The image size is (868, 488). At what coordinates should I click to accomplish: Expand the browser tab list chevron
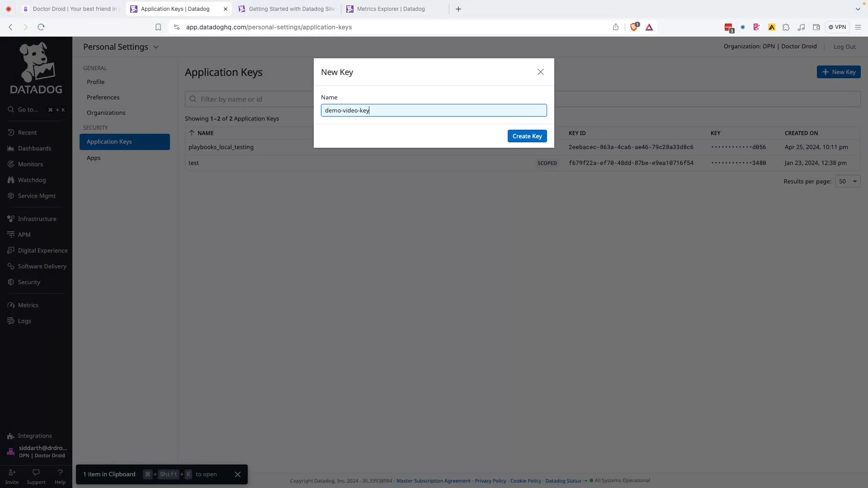(x=858, y=9)
